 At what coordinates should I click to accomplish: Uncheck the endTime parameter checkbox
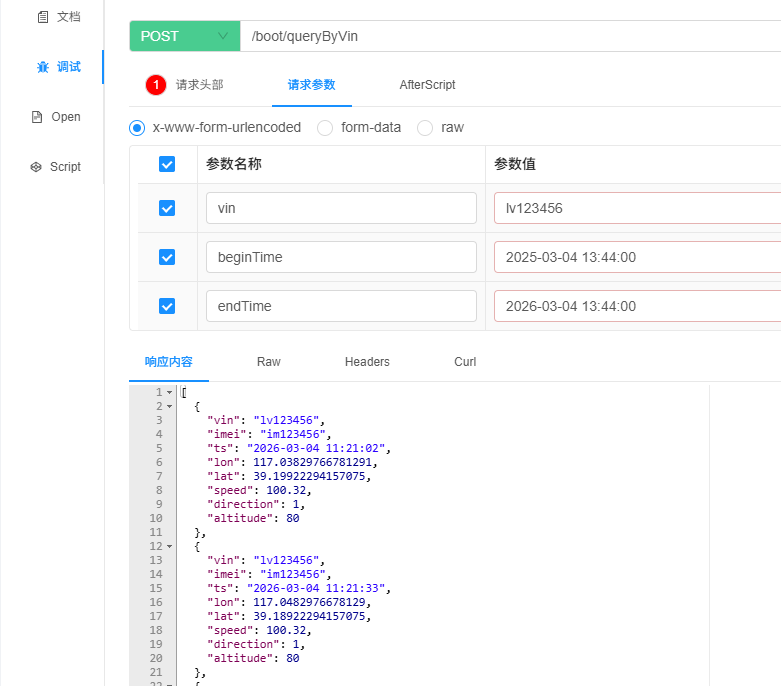(x=167, y=306)
